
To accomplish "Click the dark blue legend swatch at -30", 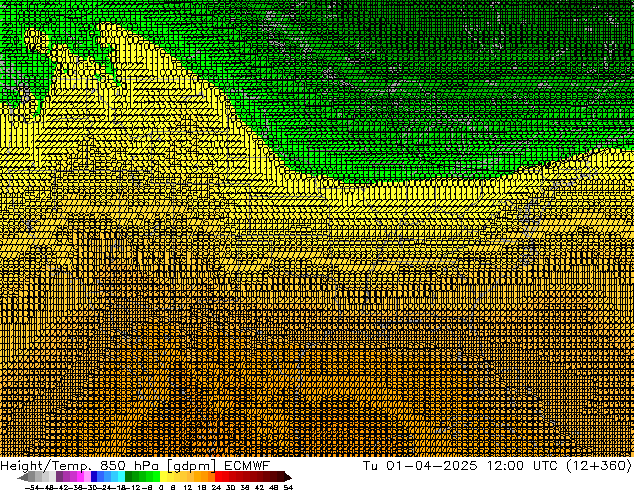I will point(94,476).
